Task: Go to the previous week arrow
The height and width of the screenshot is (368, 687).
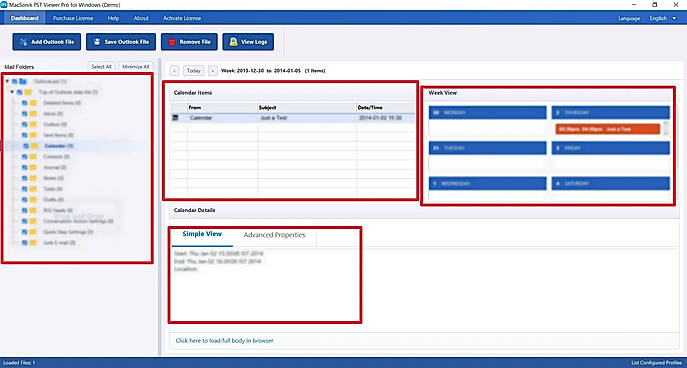Action: pos(175,71)
